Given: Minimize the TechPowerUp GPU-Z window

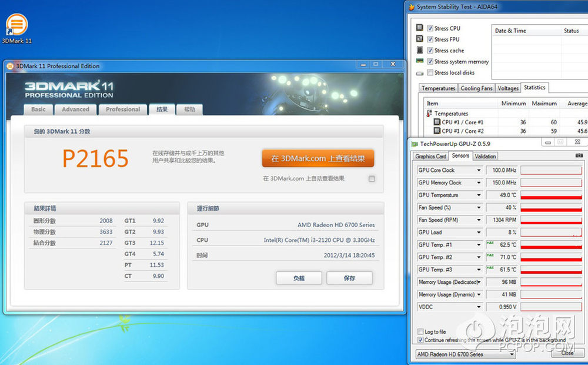Looking at the screenshot, I should point(548,142).
